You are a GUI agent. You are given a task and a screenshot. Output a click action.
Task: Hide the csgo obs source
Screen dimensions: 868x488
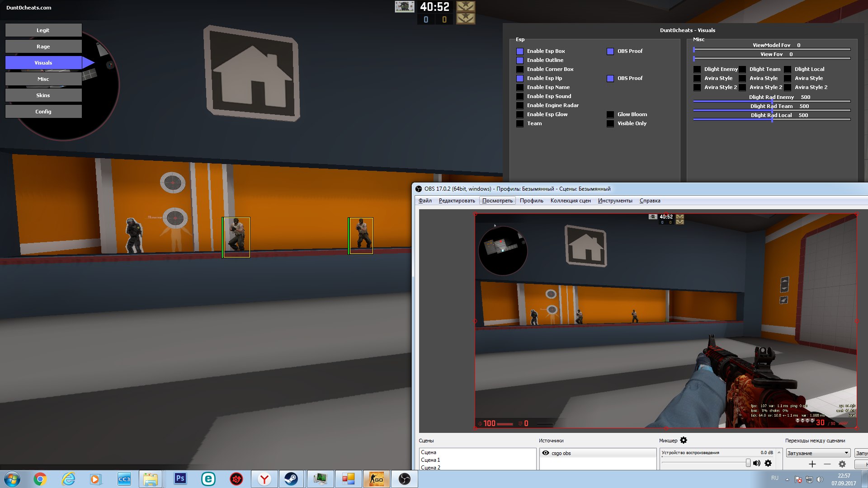[x=546, y=453]
